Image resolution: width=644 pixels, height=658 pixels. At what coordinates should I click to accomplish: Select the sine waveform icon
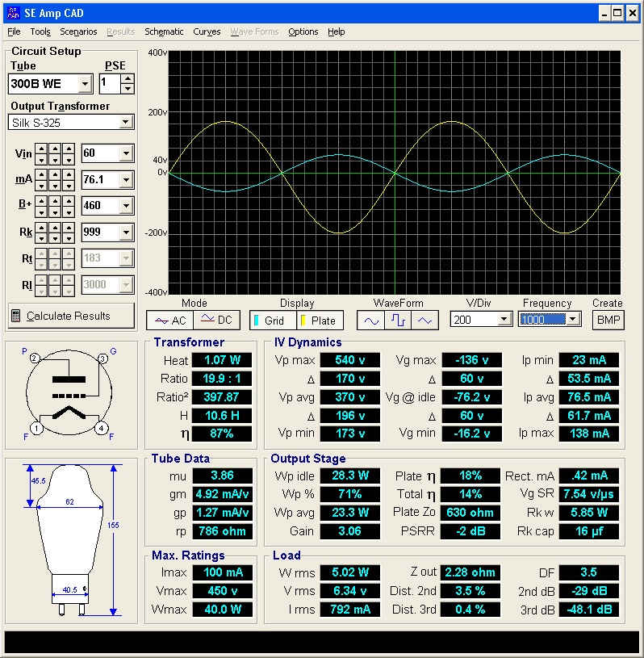(371, 321)
